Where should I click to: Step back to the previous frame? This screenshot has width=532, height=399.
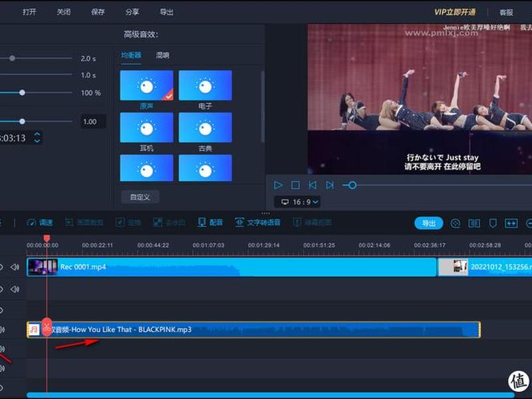pos(313,185)
